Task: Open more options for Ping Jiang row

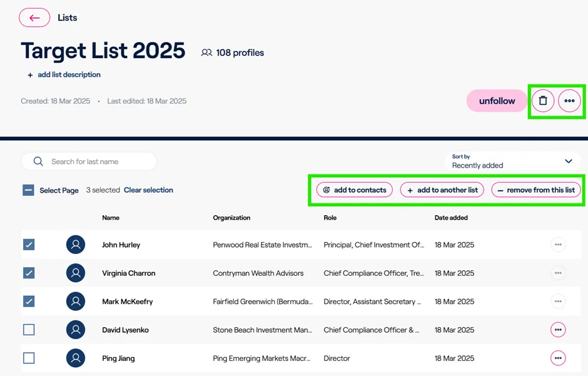Action: [x=558, y=358]
